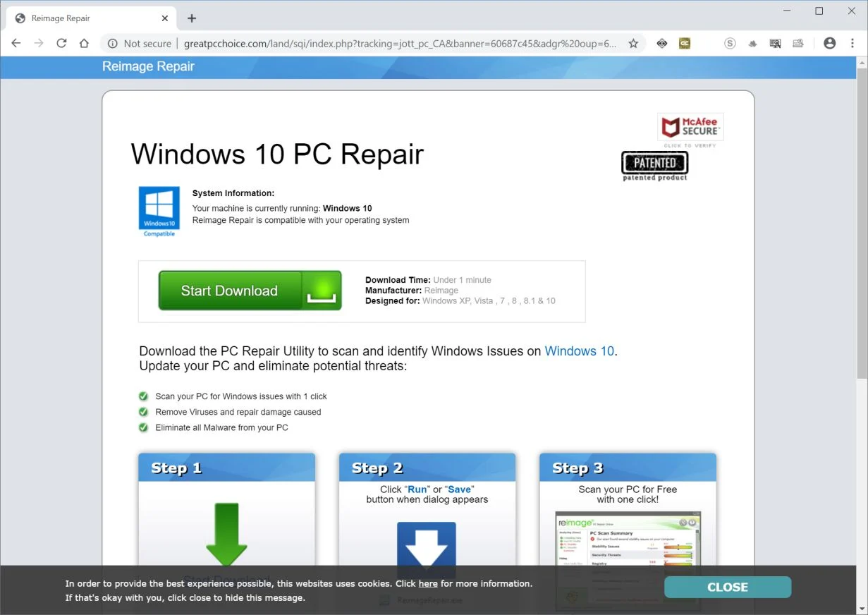Viewport: 868px width, 615px height.
Task: Click the Step 1 green download arrow
Action: 226,534
